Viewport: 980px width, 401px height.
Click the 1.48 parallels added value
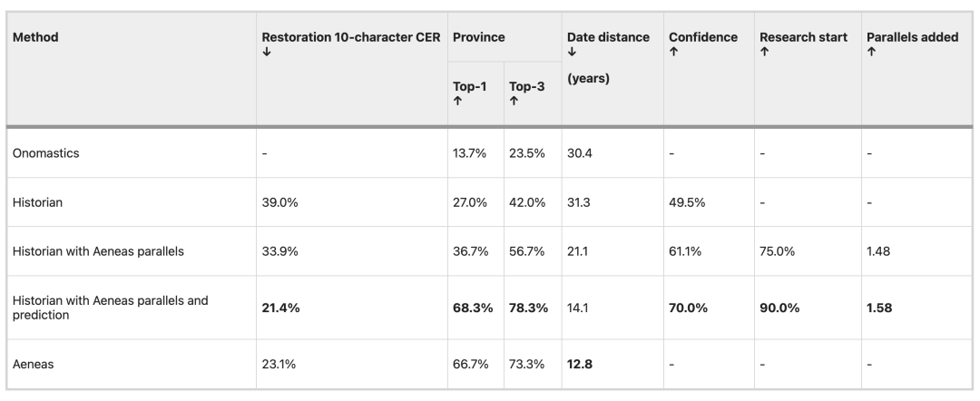click(880, 251)
